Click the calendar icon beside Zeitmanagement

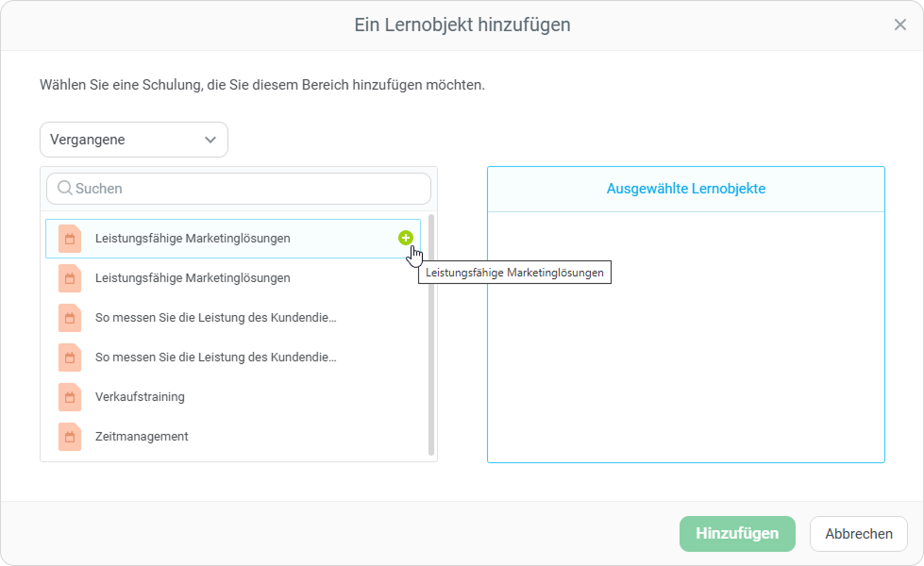pos(70,437)
